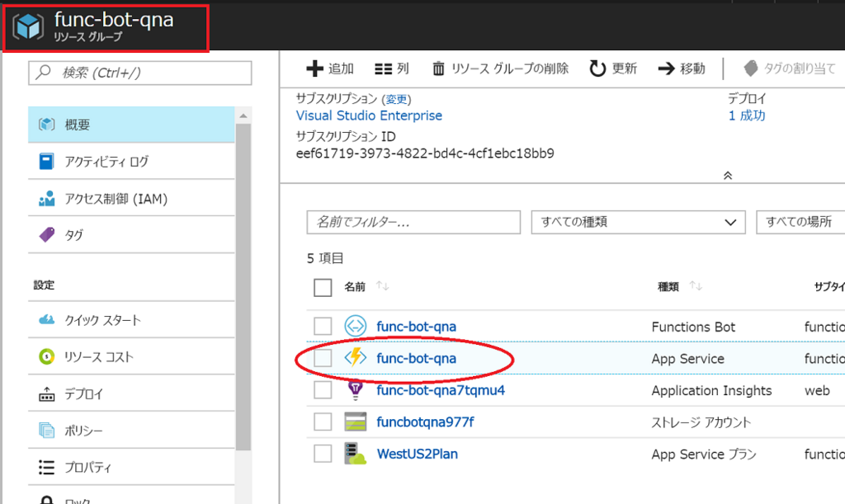Click the subscription ID eef61719 text
The width and height of the screenshot is (845, 504).
click(x=425, y=153)
